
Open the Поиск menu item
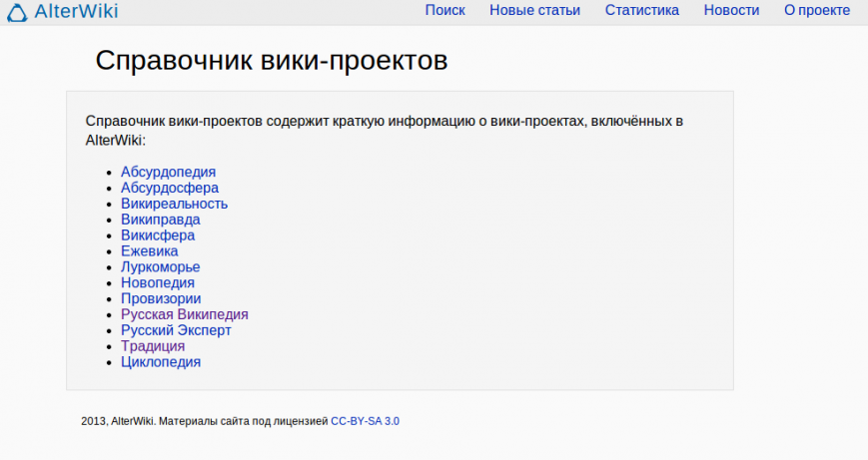(444, 10)
